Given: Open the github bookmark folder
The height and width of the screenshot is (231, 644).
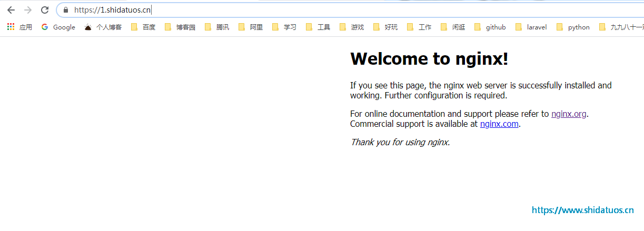Looking at the screenshot, I should (490, 27).
